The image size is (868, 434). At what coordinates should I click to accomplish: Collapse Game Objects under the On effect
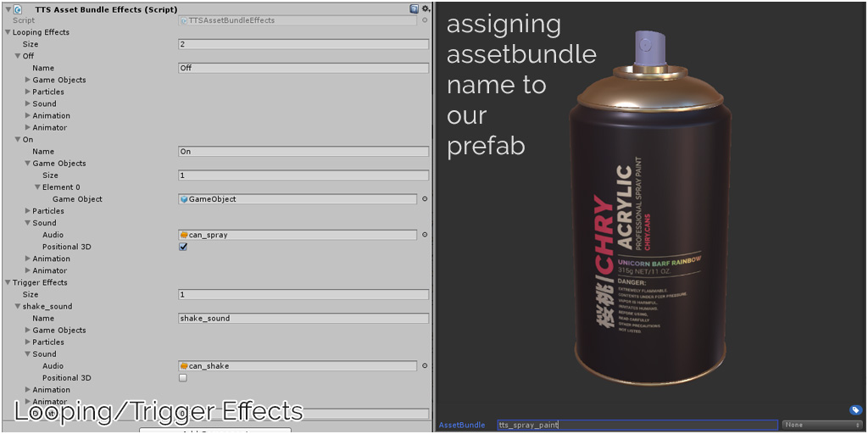coord(28,164)
